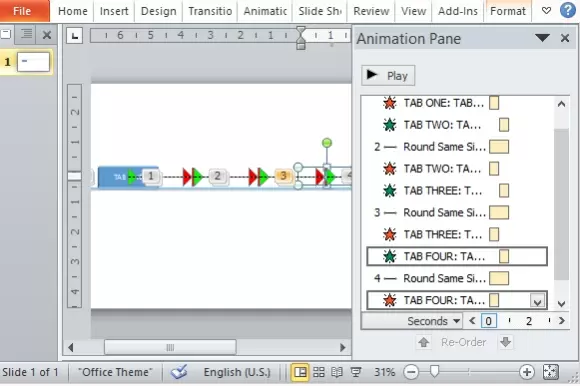Open the Insert ribbon tab
This screenshot has height=386, width=580.
114,11
